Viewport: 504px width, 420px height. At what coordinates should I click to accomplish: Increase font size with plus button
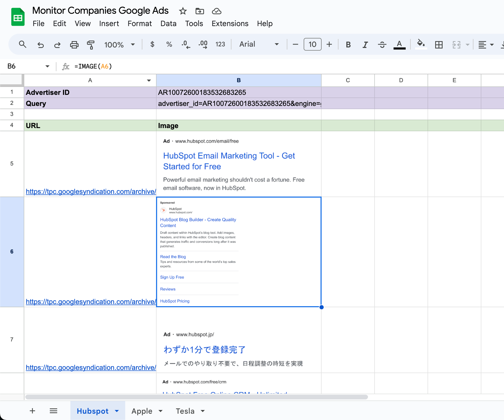point(329,44)
